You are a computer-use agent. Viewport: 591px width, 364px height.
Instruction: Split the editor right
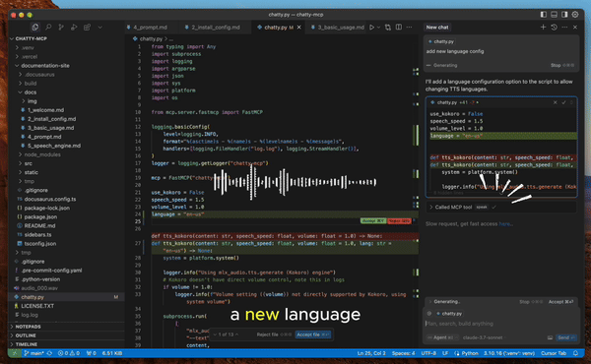click(399, 28)
